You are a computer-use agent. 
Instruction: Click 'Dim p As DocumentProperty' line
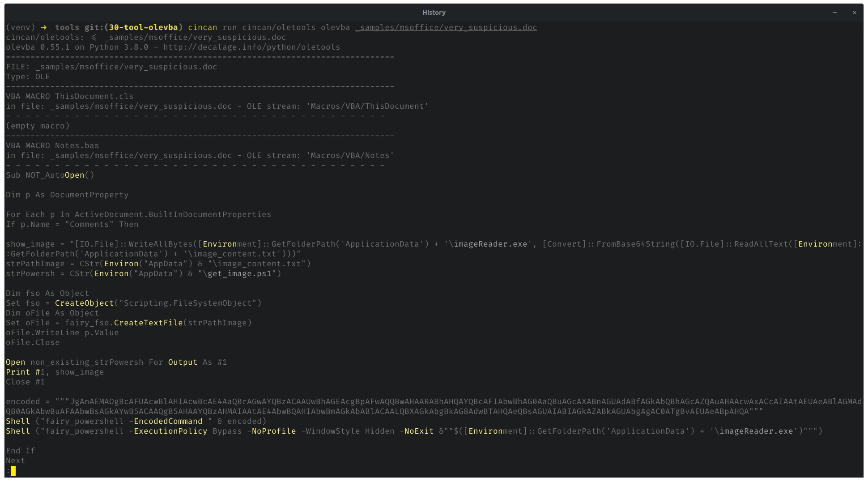(67, 195)
